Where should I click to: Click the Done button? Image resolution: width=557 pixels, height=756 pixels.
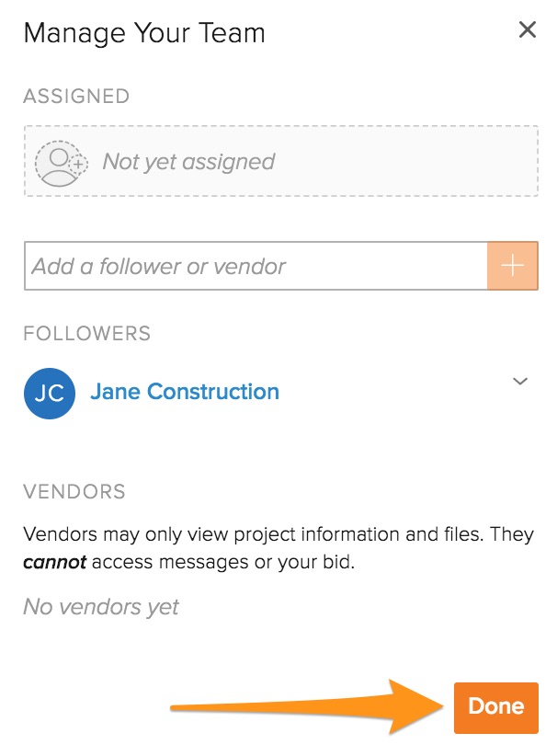(495, 706)
